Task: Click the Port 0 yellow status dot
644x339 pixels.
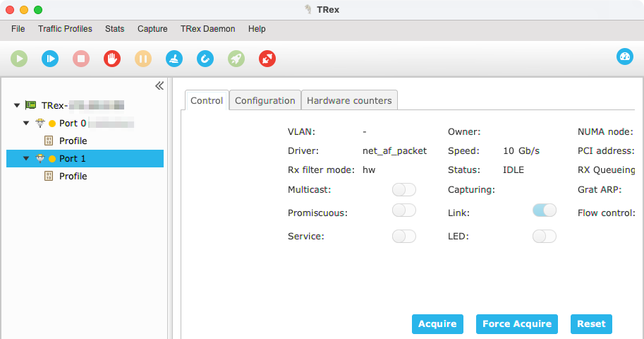Action: coord(52,124)
